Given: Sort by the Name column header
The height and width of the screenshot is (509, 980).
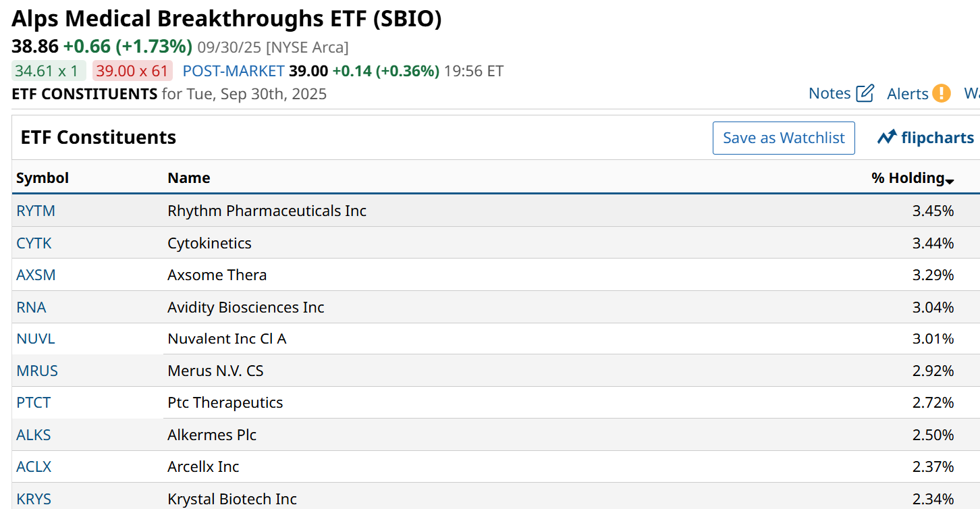Looking at the screenshot, I should [x=189, y=178].
